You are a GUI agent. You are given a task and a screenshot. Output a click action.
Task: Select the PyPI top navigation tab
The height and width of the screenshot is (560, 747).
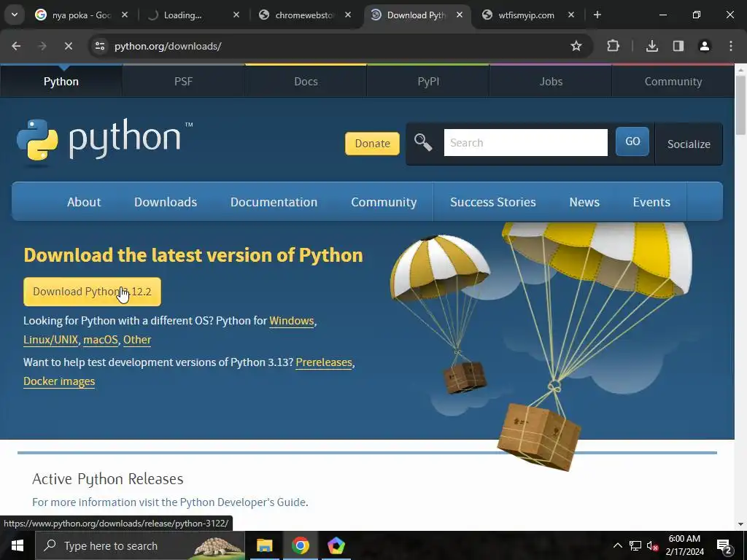coord(428,82)
